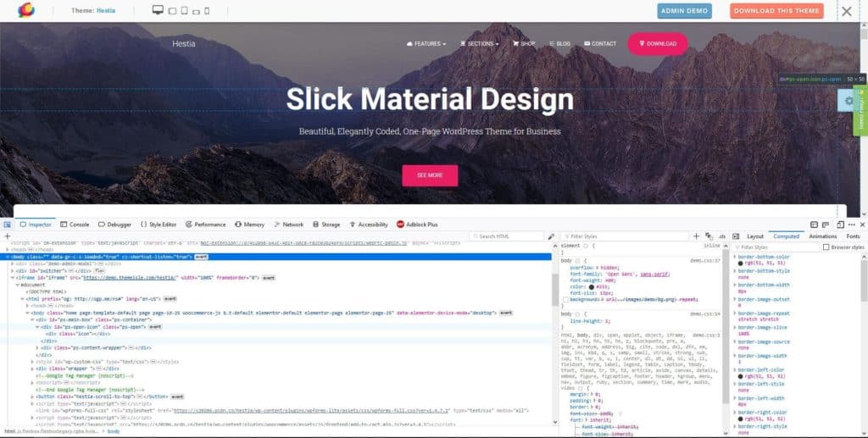Screen dimensions: 868x438
Task: Enable the Browser styles checkbox
Action: coord(826,247)
